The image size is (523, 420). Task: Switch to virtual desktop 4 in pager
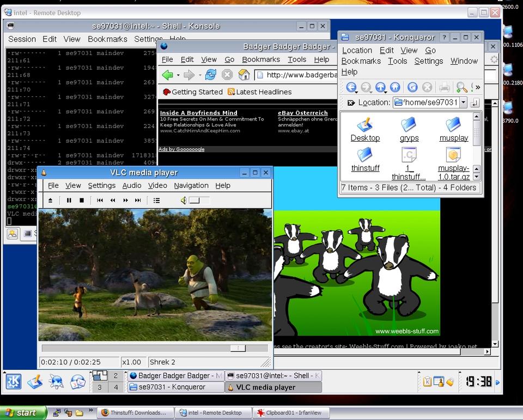(115, 387)
